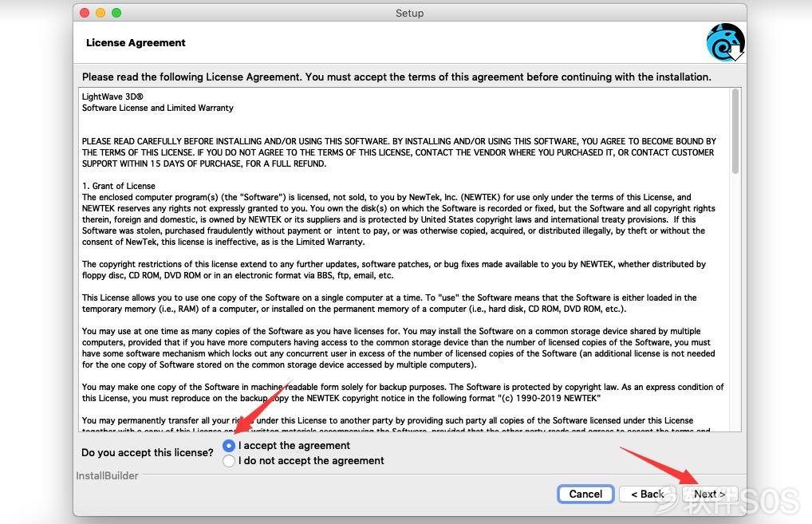The height and width of the screenshot is (524, 812).
Task: Click the "Setup" window title
Action: tap(410, 13)
